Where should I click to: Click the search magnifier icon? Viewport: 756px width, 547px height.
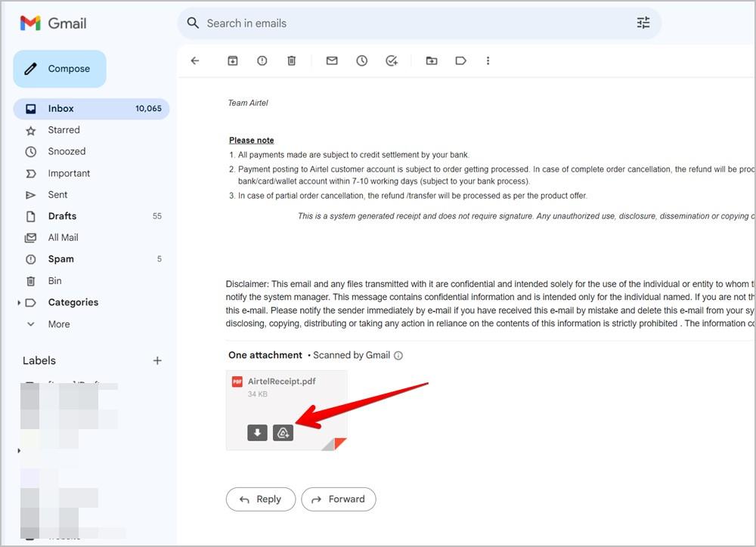pos(193,23)
